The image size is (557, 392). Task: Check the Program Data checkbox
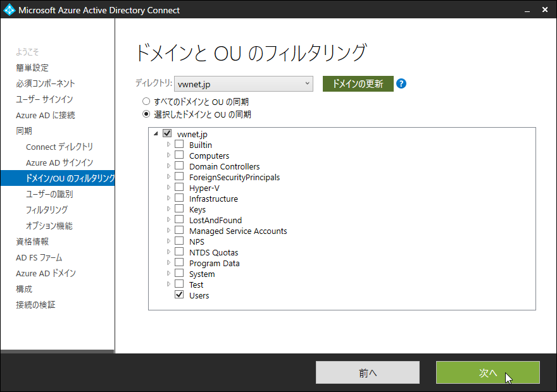pos(179,262)
